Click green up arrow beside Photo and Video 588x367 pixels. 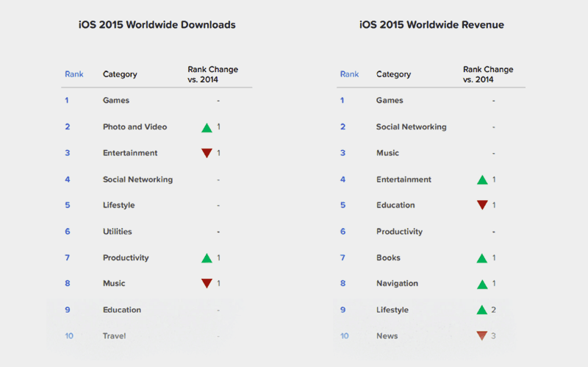(207, 127)
